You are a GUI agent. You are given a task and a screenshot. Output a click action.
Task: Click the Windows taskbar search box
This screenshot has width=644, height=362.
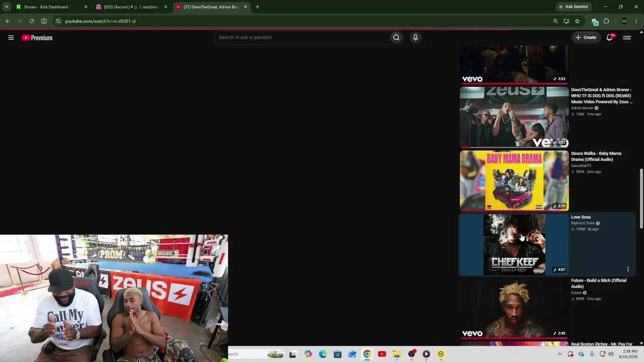257,354
